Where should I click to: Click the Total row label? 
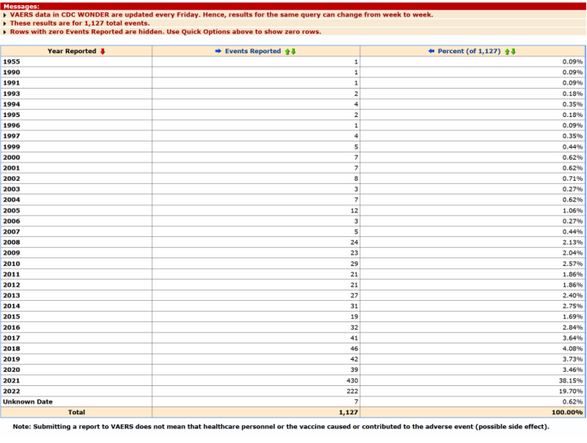coord(76,412)
